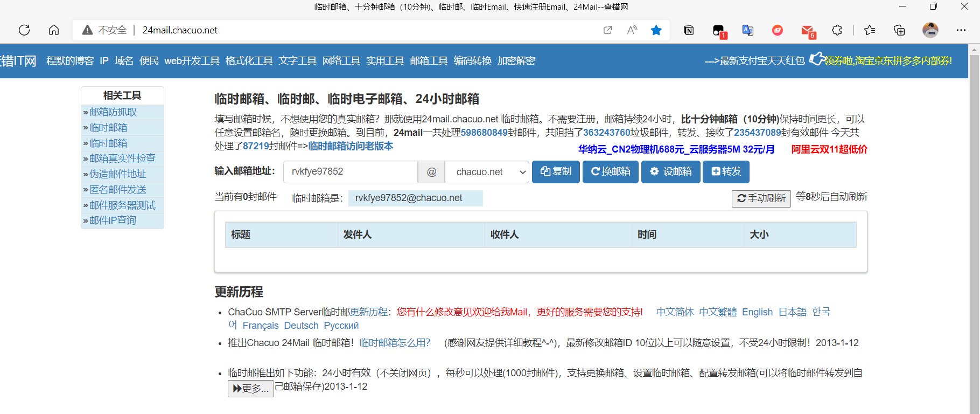
Task: Open the Collections icon
Action: [899, 30]
